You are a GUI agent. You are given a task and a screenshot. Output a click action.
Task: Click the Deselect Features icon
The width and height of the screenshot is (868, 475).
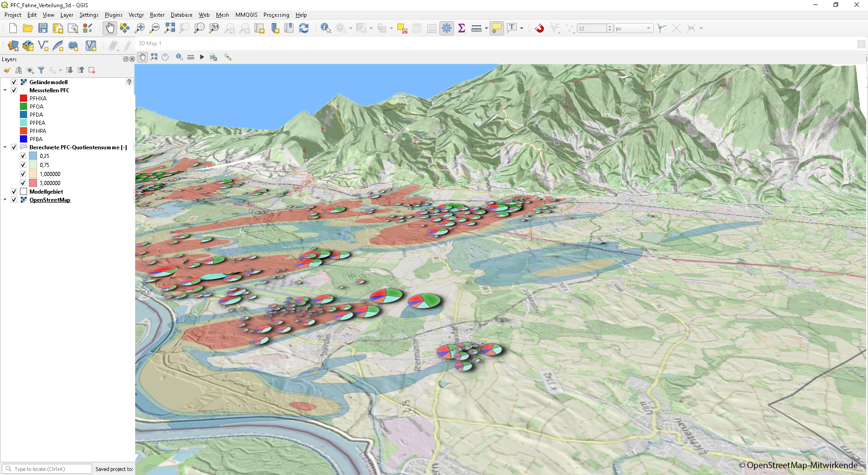point(402,28)
